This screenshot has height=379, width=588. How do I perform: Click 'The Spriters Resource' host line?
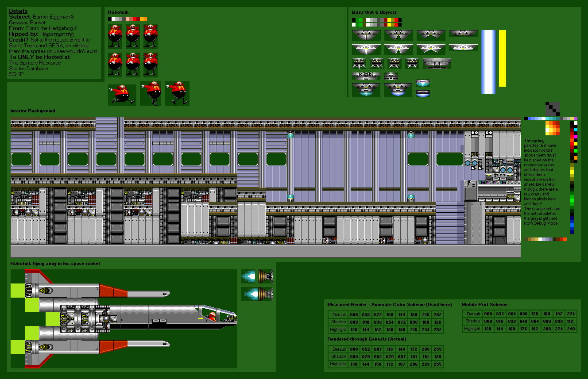(x=35, y=63)
